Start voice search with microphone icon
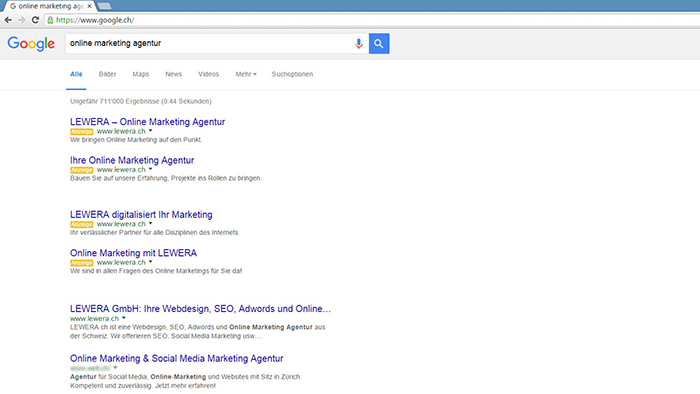This screenshot has height=394, width=700. pos(358,44)
